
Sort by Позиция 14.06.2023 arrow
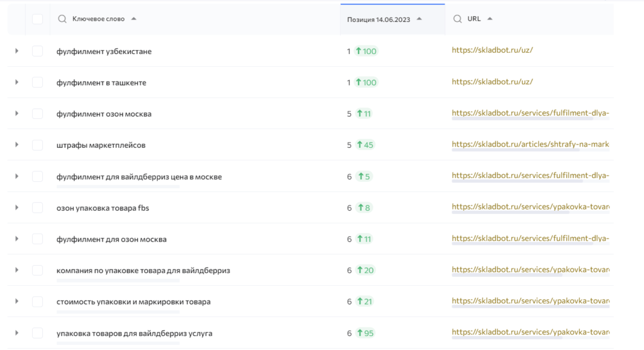[419, 19]
